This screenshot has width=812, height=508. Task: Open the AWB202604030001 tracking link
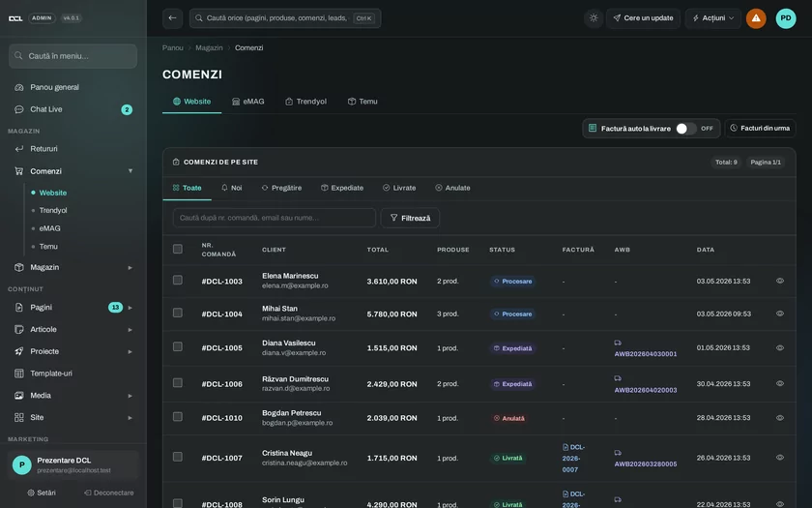[646, 354]
